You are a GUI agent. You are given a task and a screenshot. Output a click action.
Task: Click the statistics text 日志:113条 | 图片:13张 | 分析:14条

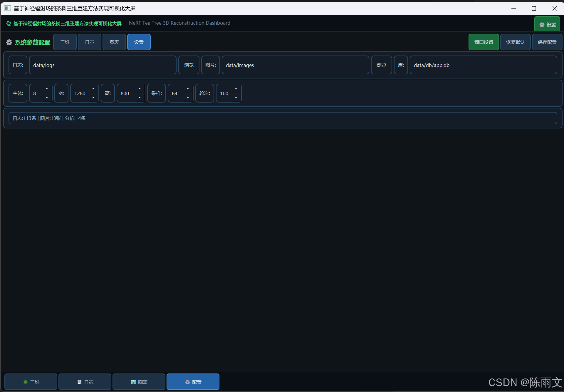point(49,118)
